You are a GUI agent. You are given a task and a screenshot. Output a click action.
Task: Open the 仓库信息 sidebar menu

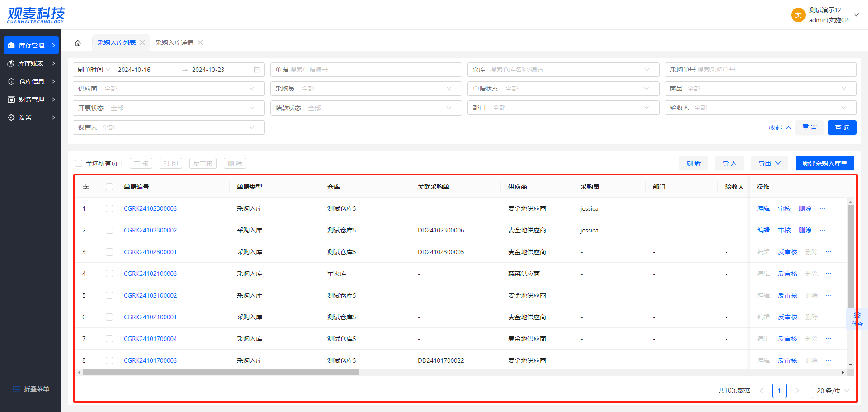[31, 81]
